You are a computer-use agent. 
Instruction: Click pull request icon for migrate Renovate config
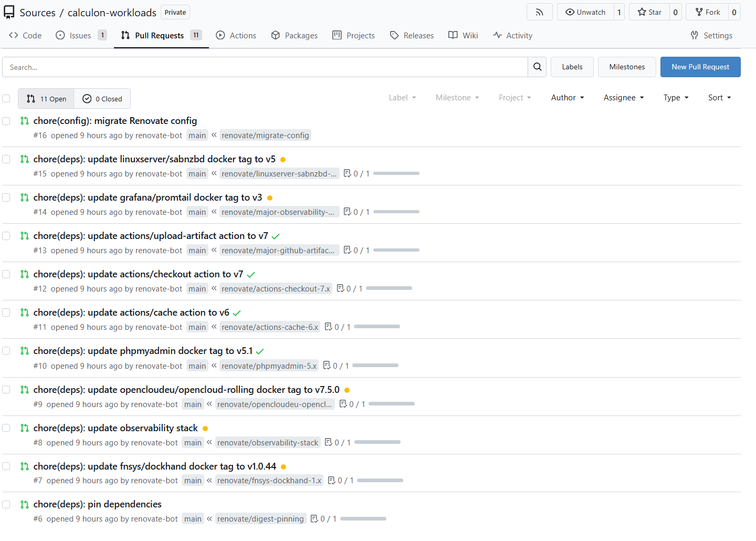(24, 121)
